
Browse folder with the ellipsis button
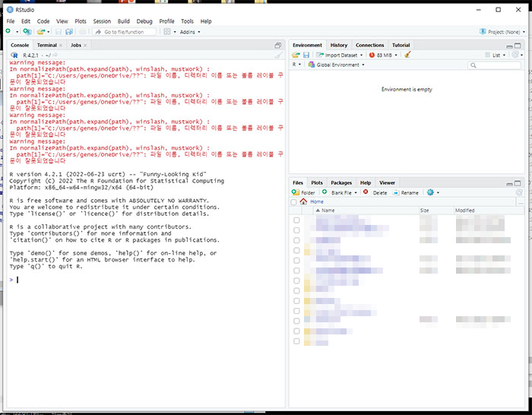pyautogui.click(x=521, y=203)
